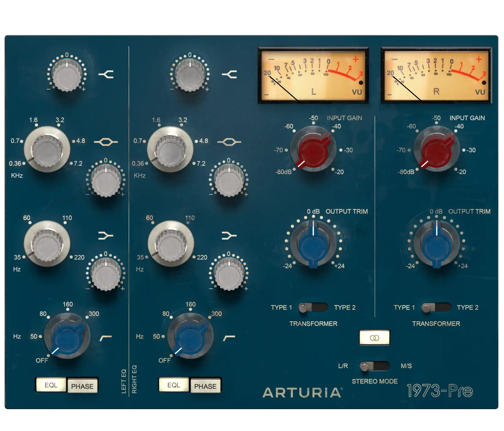The width and height of the screenshot is (504, 431).
Task: Click the left red Input Gain knob
Action: point(313,150)
